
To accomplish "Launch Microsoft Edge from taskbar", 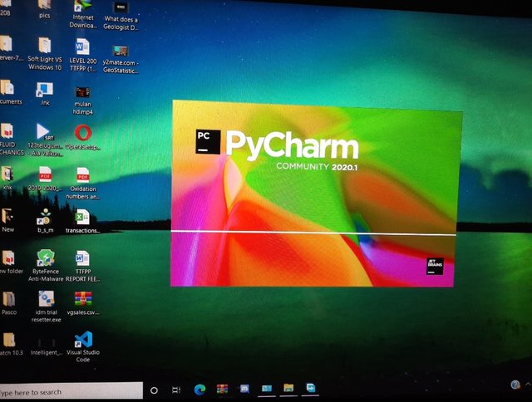I will 199,390.
